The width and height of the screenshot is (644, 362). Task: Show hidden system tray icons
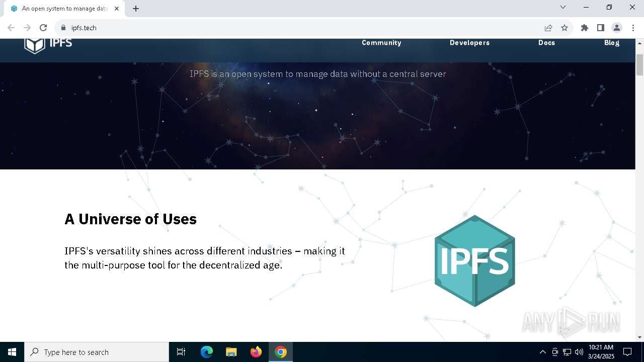542,352
